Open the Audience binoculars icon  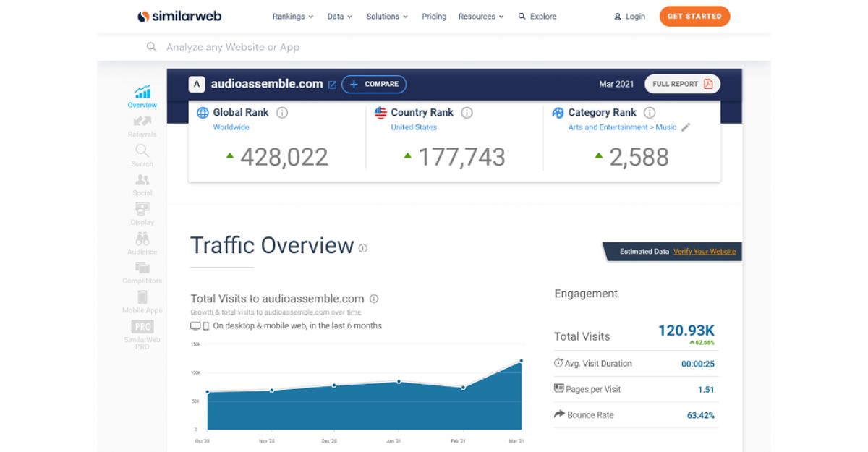(x=142, y=239)
